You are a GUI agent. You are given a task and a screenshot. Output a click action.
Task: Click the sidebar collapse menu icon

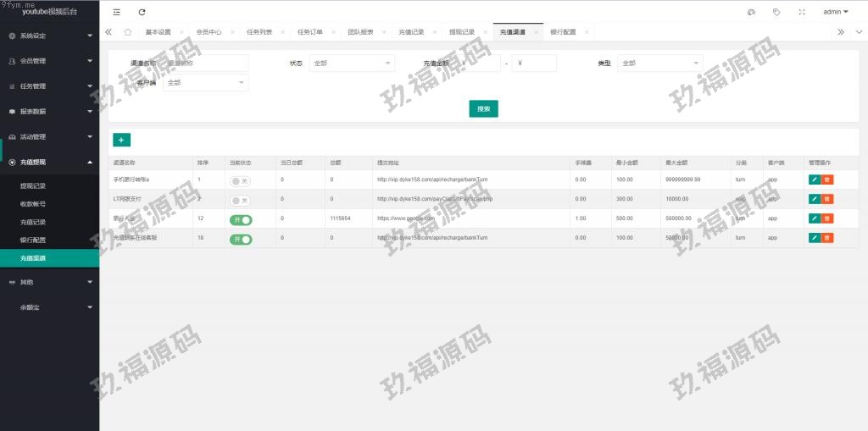pos(116,12)
